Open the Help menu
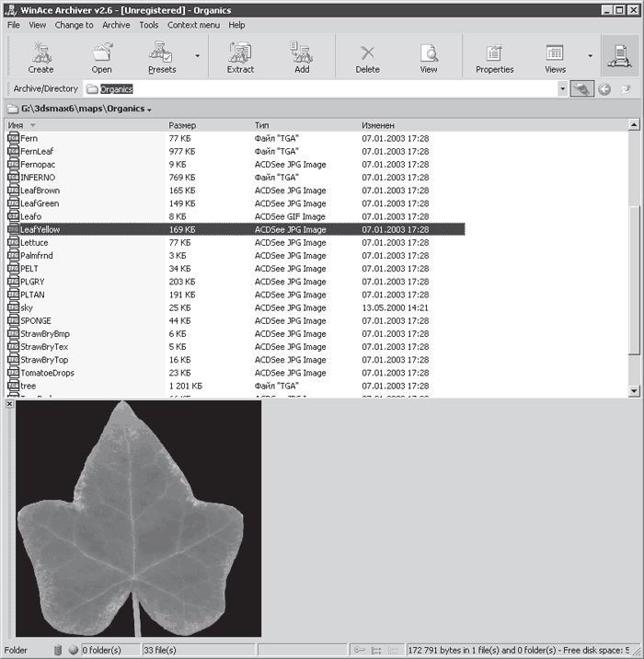Viewport: 644px width, 659px height. click(x=236, y=25)
